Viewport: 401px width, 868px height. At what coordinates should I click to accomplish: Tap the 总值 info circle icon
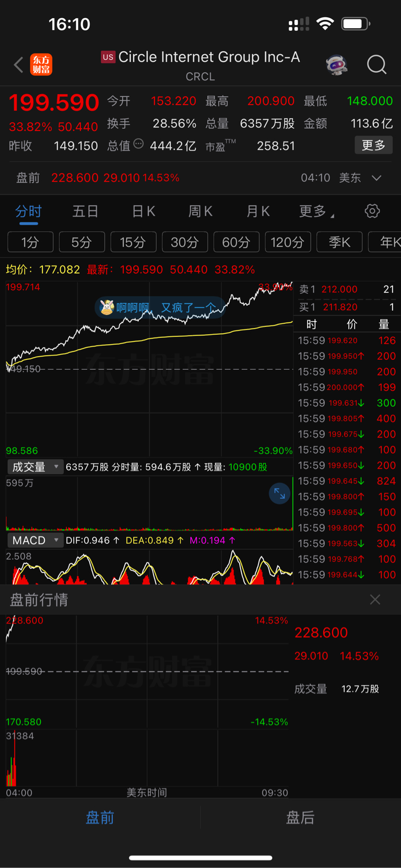(x=138, y=144)
